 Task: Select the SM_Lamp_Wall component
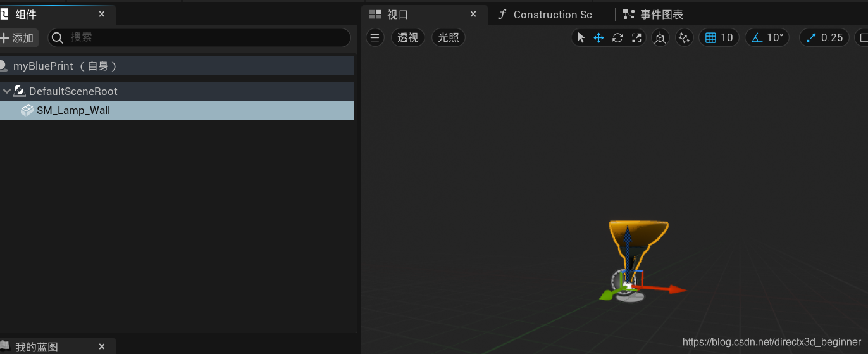tap(177, 110)
